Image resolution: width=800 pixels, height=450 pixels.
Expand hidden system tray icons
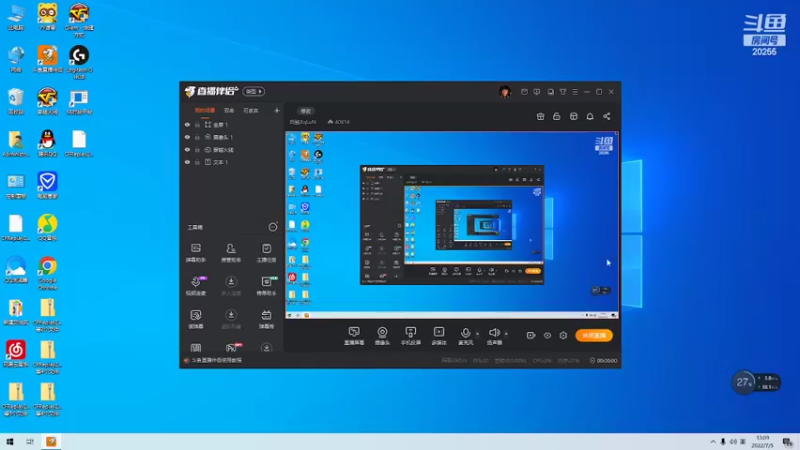click(713, 442)
